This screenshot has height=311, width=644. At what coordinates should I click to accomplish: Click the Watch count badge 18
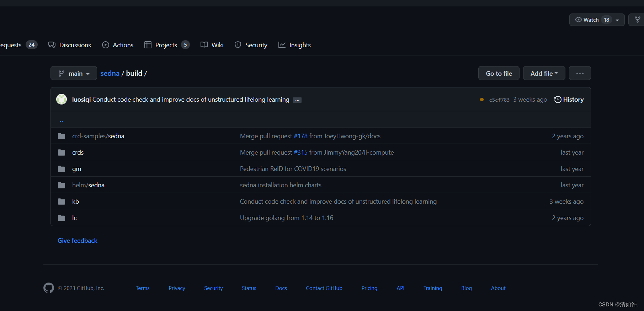(607, 20)
